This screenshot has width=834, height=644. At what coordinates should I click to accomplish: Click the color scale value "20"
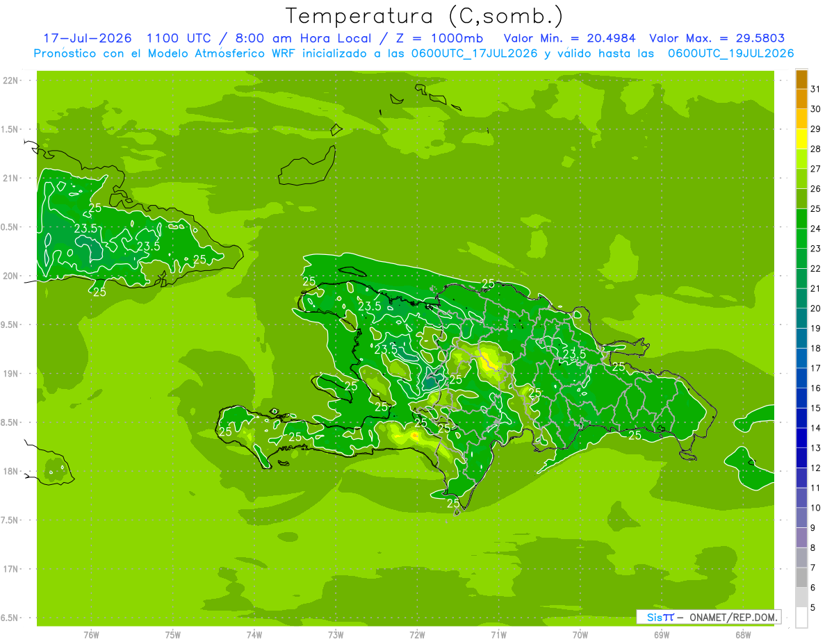[815, 308]
